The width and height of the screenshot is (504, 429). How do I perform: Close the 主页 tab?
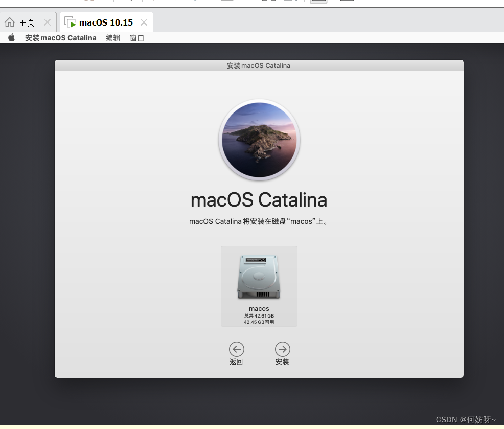(x=47, y=22)
